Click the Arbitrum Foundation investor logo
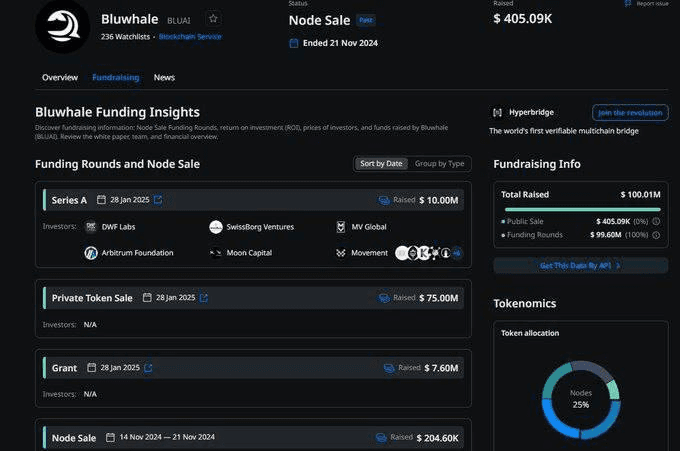The image size is (680, 451). pos(91,253)
